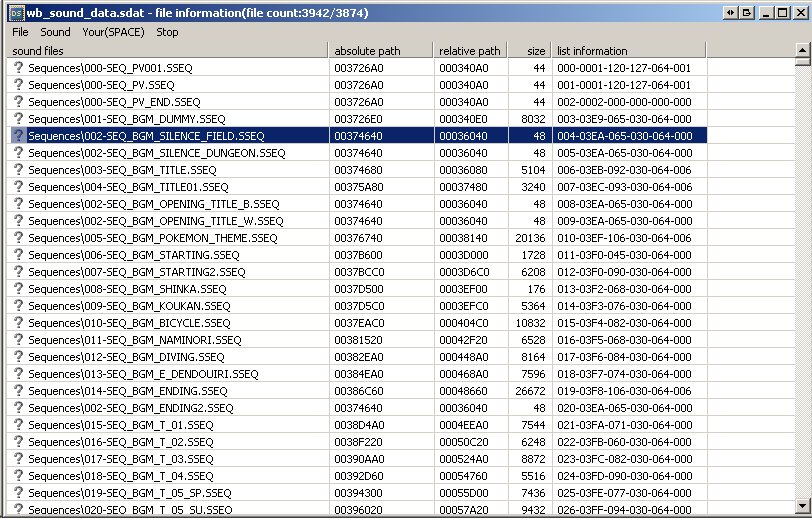Click the icon beside 010-SEQ_BGM_BICYCLE.SSEQ
The height and width of the screenshot is (518, 812).
click(17, 323)
